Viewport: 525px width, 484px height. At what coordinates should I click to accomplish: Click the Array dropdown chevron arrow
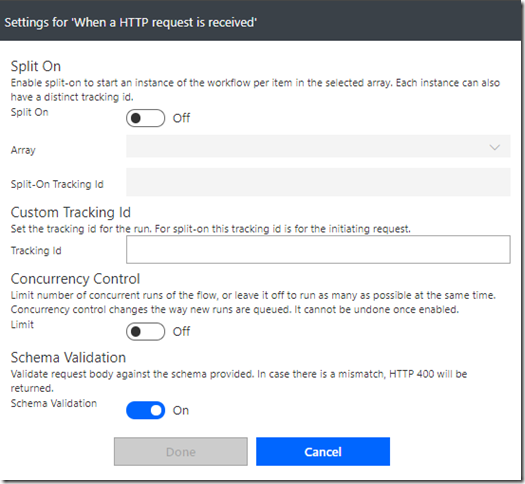click(x=495, y=147)
